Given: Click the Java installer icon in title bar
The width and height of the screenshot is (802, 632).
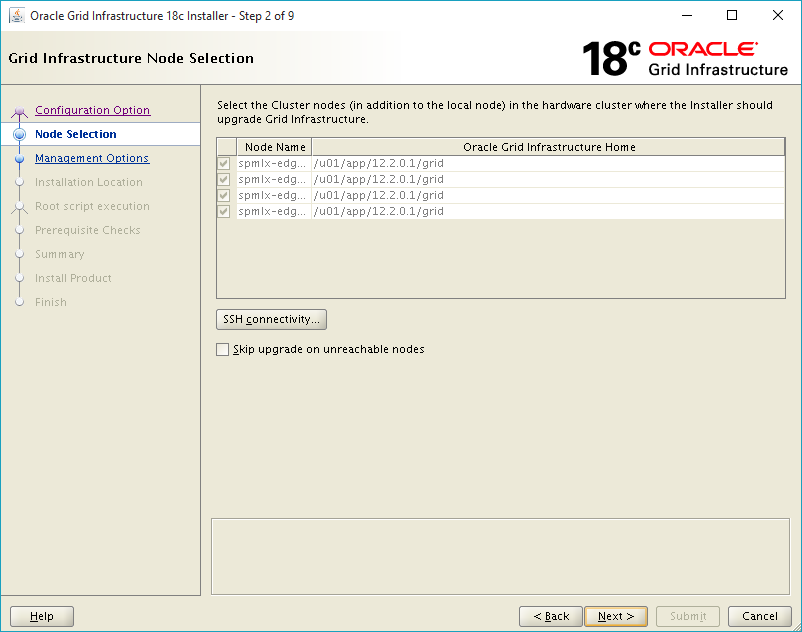Looking at the screenshot, I should [17, 16].
